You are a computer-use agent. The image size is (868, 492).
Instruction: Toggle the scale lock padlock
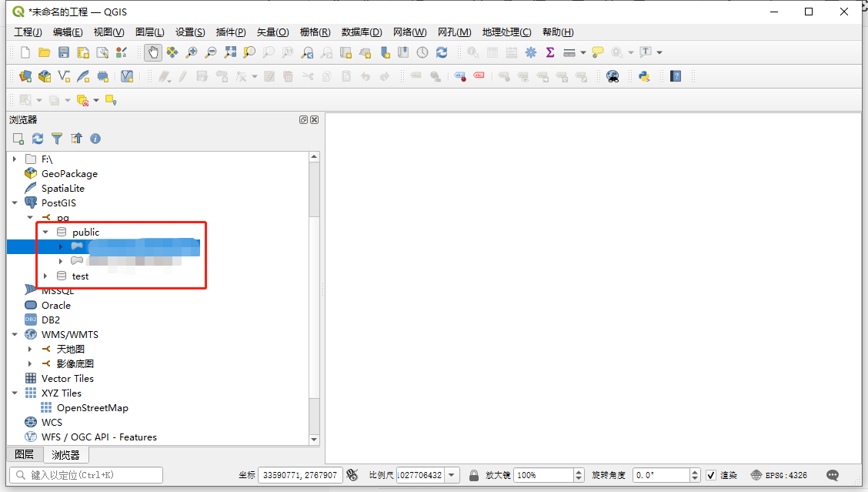[x=473, y=475]
